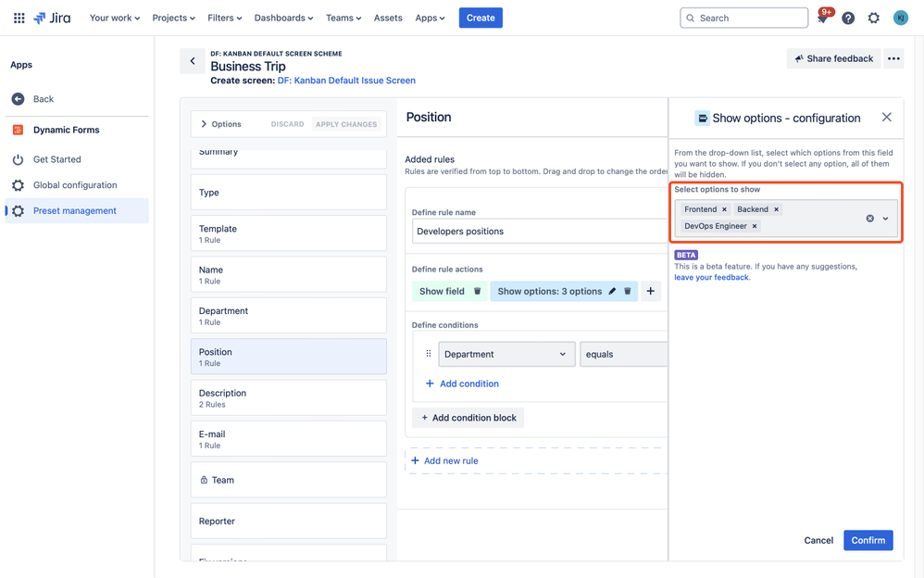Open the leave your feedback link
Screen dimensions: 924x578
pos(712,277)
